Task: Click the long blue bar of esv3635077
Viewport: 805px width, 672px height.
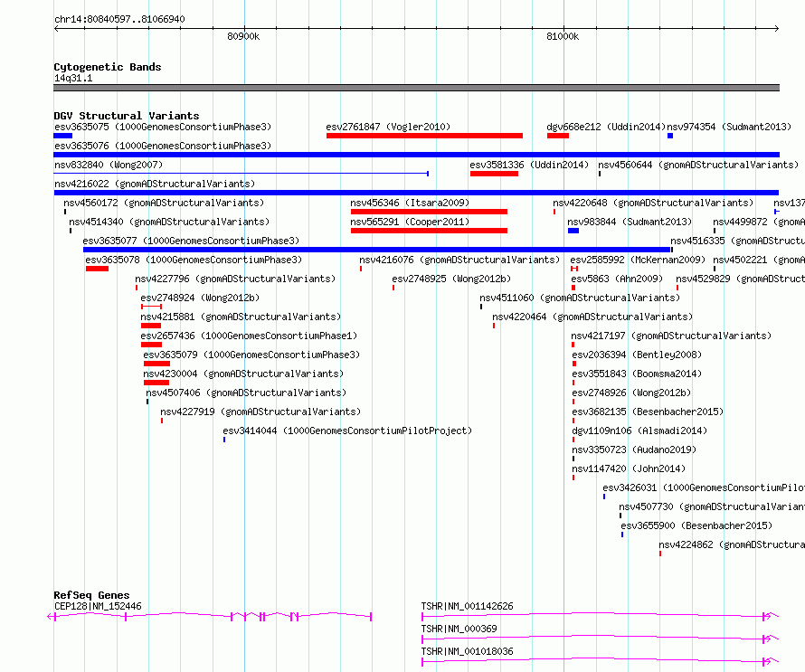Action: (x=377, y=250)
